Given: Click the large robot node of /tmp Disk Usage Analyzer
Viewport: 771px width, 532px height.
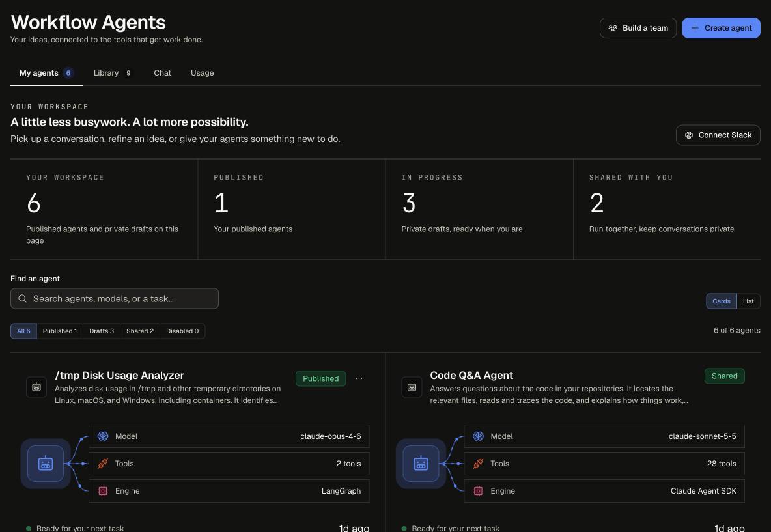Looking at the screenshot, I should point(45,463).
